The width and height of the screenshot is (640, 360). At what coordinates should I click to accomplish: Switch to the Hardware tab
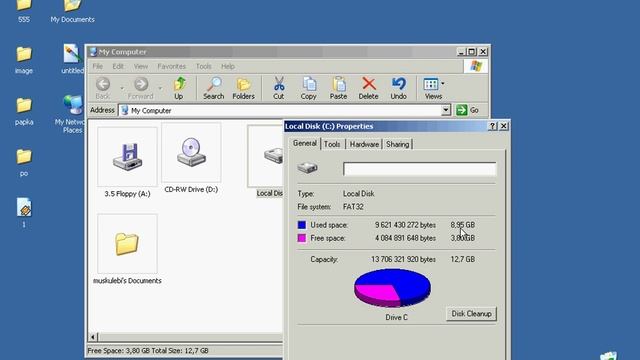point(364,144)
